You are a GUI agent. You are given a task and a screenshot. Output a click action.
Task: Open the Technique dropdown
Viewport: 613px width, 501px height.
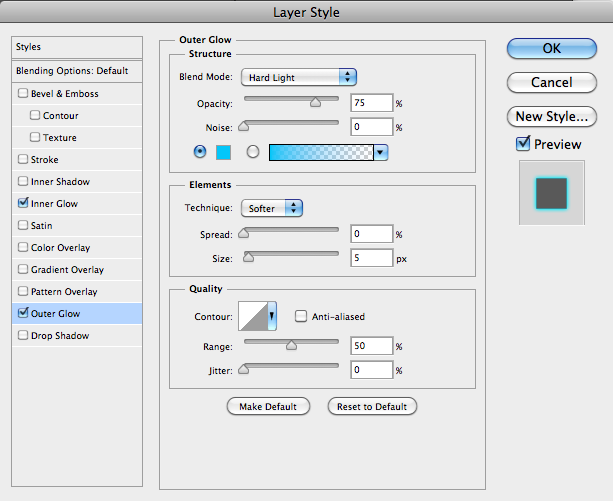click(271, 208)
